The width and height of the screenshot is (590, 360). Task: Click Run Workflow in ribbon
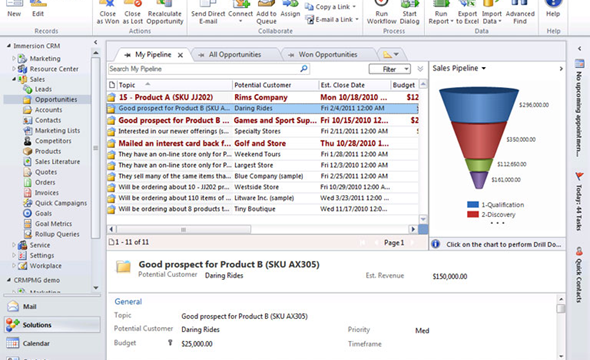(x=382, y=13)
